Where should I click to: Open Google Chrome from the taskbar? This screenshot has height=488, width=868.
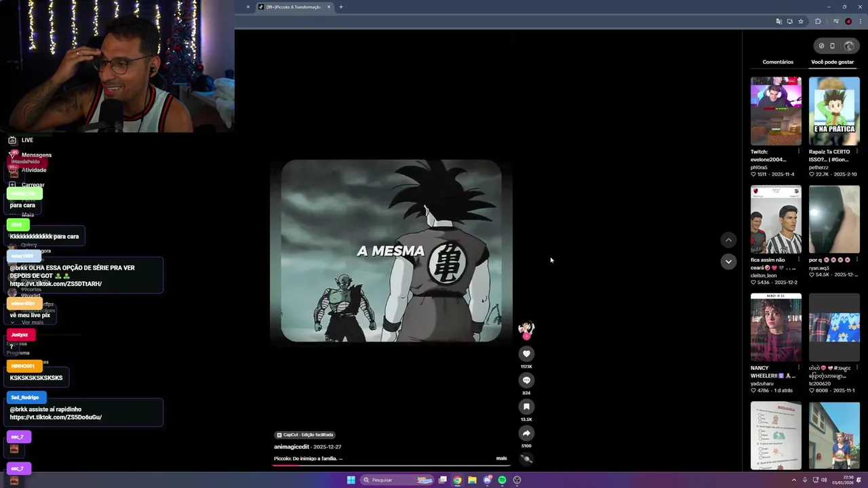pyautogui.click(x=457, y=480)
